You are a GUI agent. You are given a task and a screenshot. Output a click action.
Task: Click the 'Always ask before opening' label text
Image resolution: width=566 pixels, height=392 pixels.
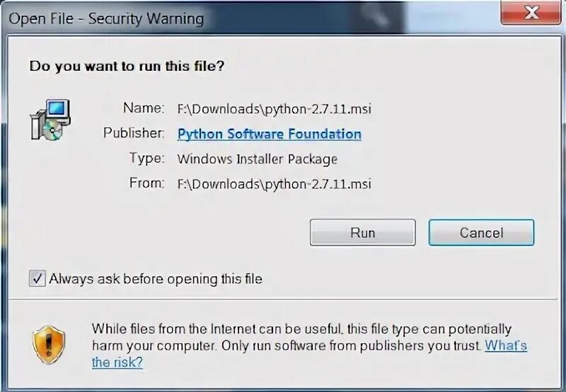[x=156, y=279]
